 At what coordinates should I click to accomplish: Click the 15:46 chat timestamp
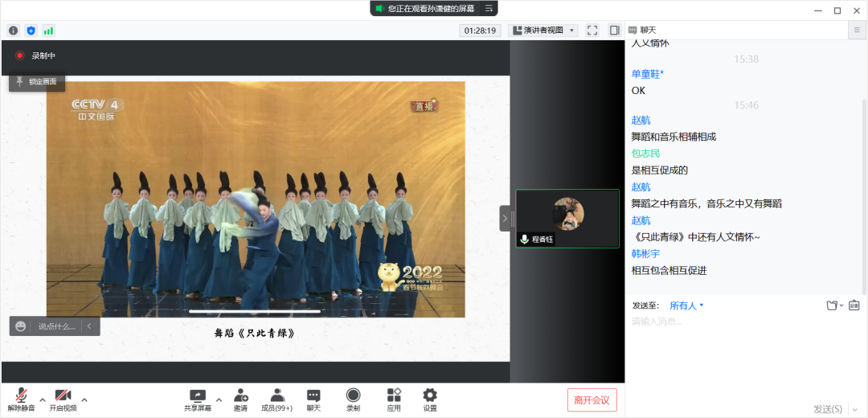[x=746, y=105]
